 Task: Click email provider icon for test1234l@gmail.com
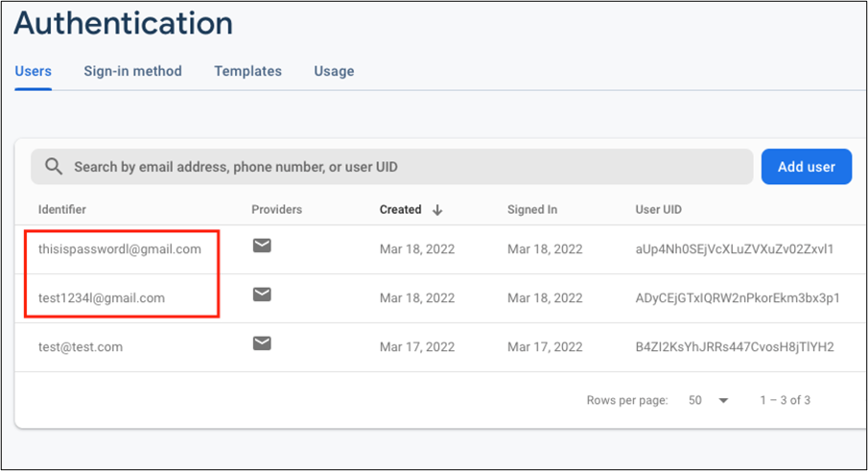click(x=262, y=295)
